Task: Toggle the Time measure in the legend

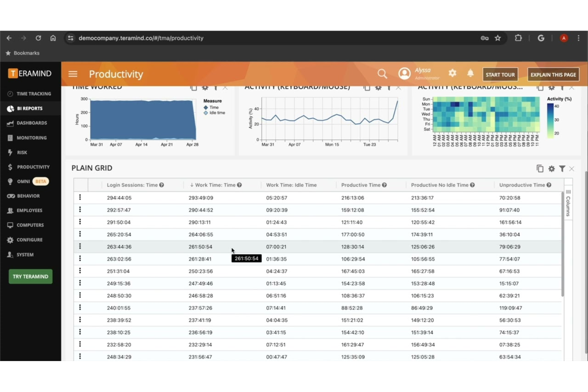Action: click(x=213, y=107)
